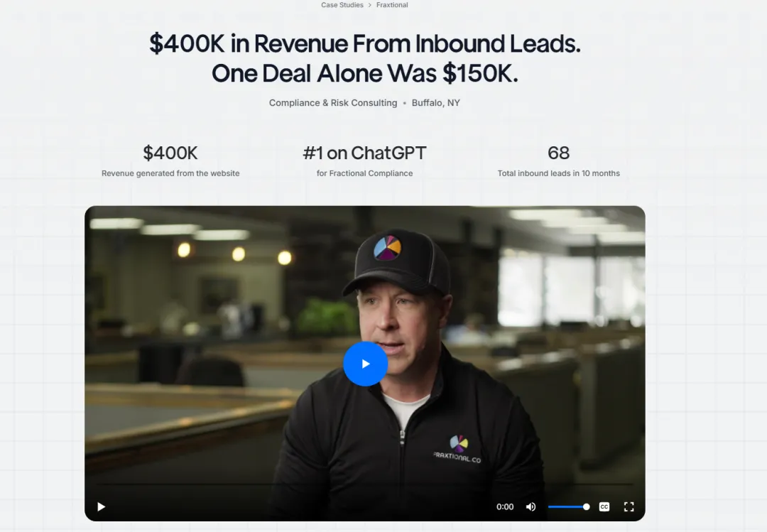Image resolution: width=767 pixels, height=532 pixels.
Task: Click Compliance & Risk Consulting text
Action: [x=333, y=103]
